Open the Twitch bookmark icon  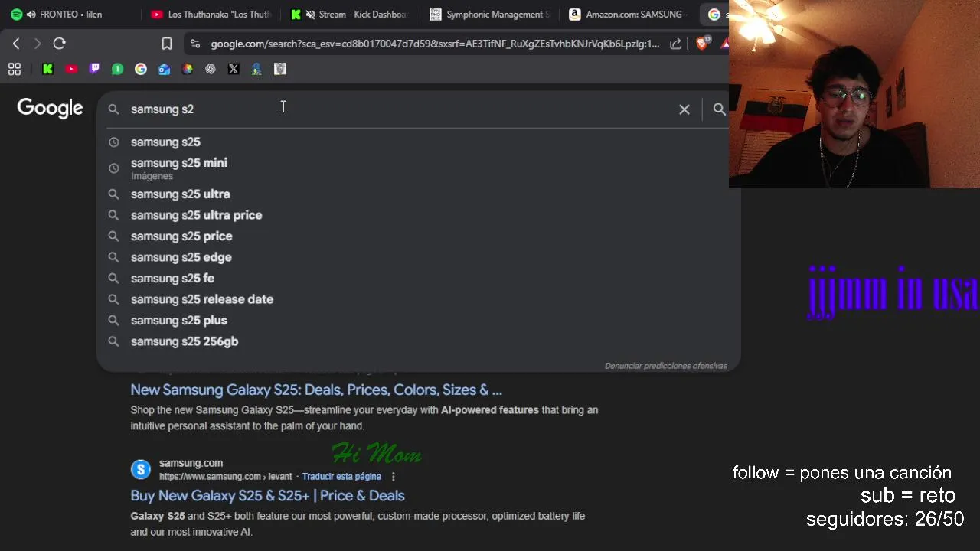(x=94, y=69)
